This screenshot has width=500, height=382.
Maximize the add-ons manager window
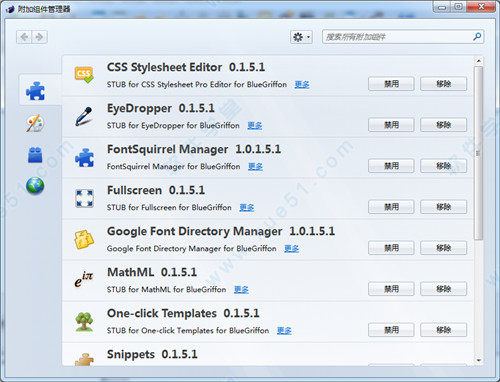pos(459,7)
